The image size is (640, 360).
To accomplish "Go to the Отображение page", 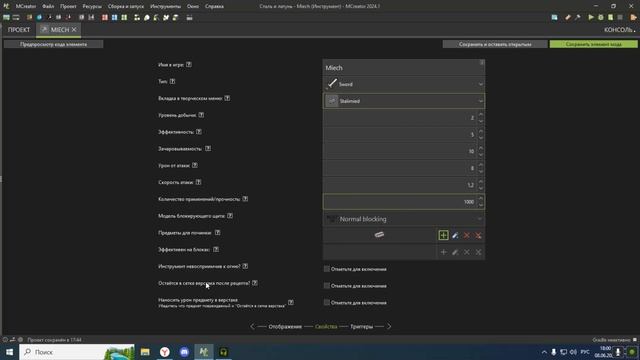I will click(x=285, y=327).
